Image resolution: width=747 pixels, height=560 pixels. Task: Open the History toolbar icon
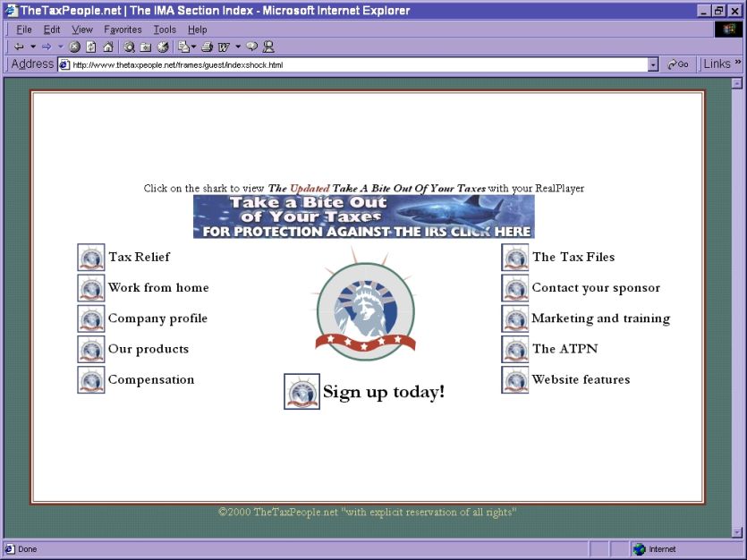pyautogui.click(x=161, y=47)
